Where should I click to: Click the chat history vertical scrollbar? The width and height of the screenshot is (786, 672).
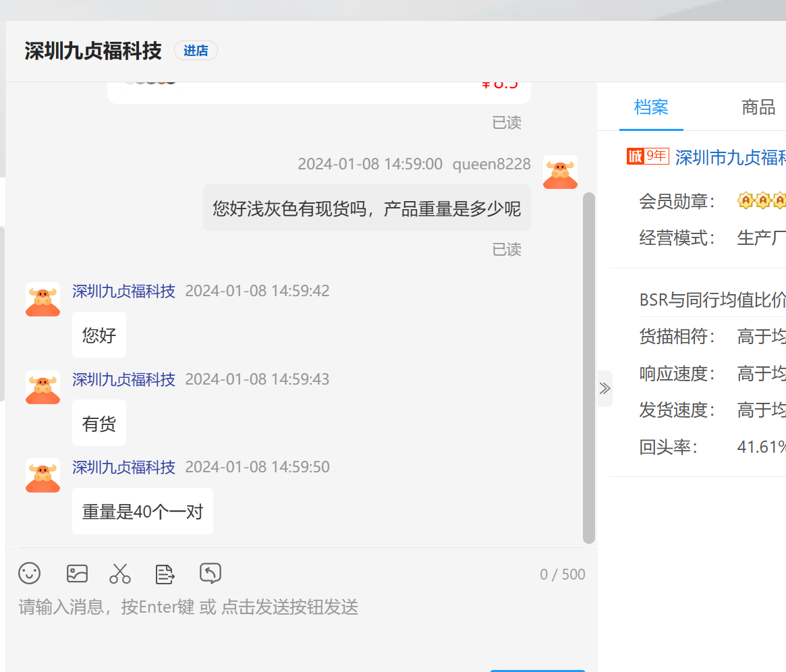[x=589, y=367]
